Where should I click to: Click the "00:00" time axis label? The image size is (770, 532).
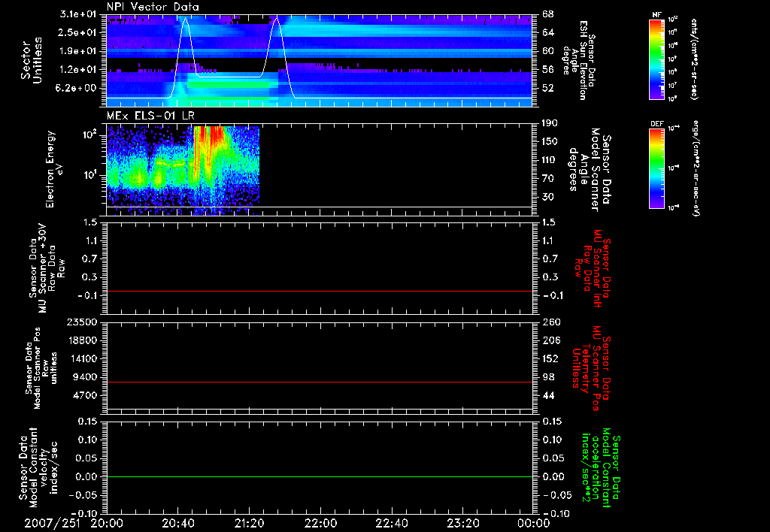(534, 523)
